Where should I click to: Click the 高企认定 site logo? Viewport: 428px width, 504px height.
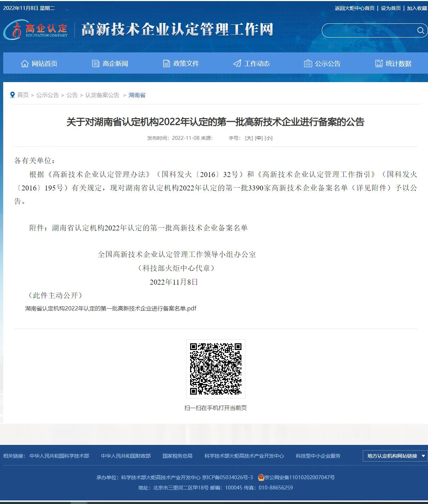pos(35,30)
